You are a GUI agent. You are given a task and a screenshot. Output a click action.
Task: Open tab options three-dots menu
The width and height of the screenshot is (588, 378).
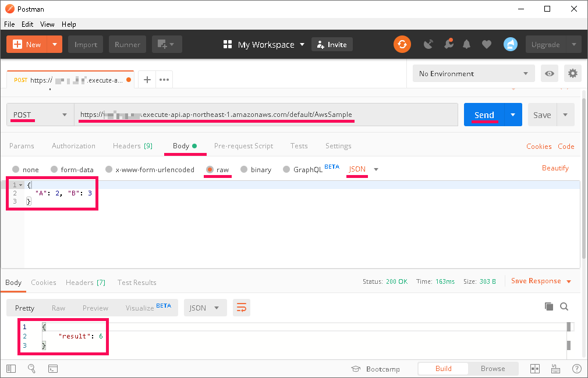tap(164, 80)
